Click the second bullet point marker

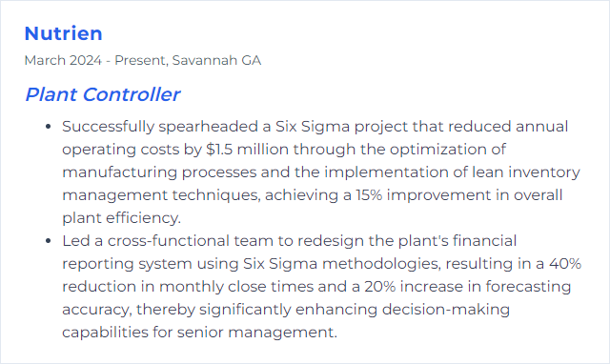coord(48,241)
